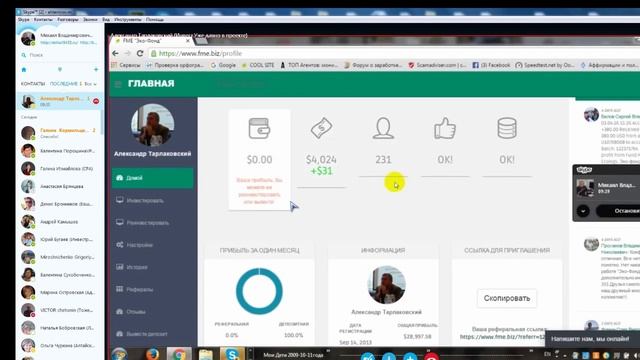640x360 pixels.
Task: Click the Скопировать referral link button
Action: point(507,298)
